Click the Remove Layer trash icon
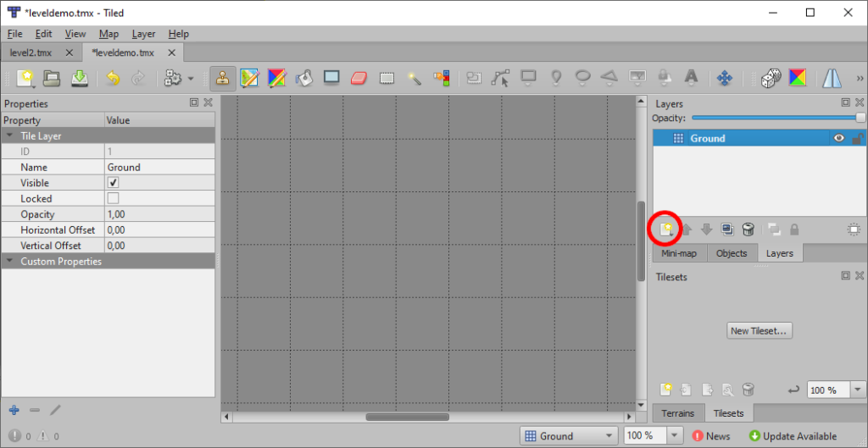This screenshot has height=448, width=868. pyautogui.click(x=748, y=230)
